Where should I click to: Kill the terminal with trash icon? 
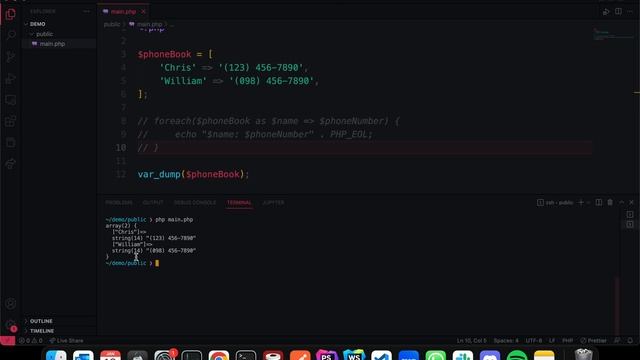[x=610, y=202]
